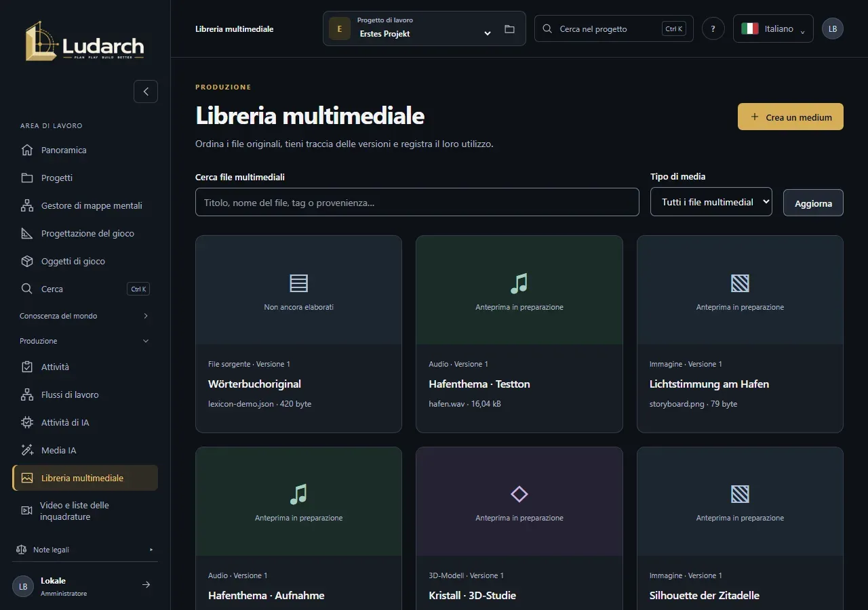Open Gestore di mappe mentali icon
The image size is (868, 610).
27,205
